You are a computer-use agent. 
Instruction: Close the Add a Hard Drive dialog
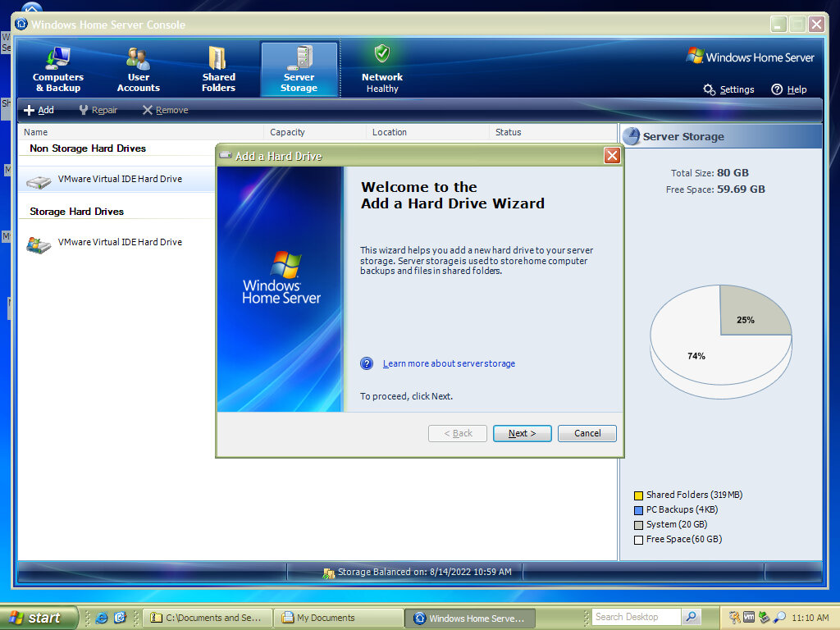(x=611, y=156)
